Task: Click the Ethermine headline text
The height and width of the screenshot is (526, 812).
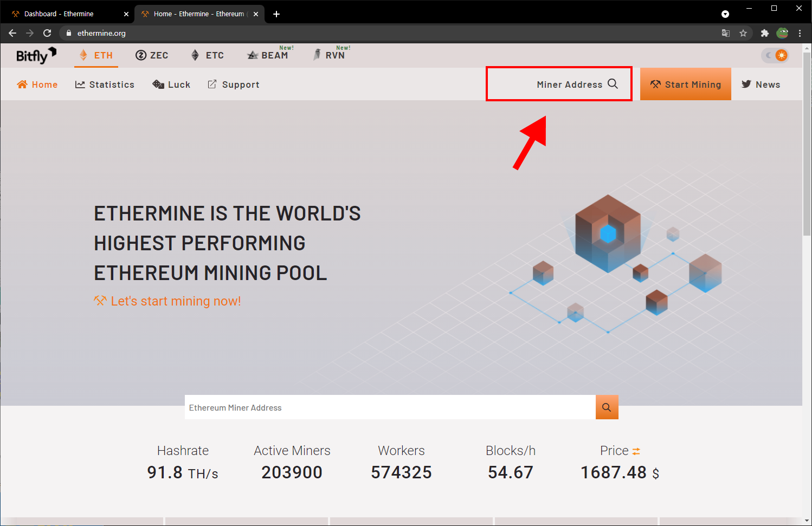Action: (227, 243)
